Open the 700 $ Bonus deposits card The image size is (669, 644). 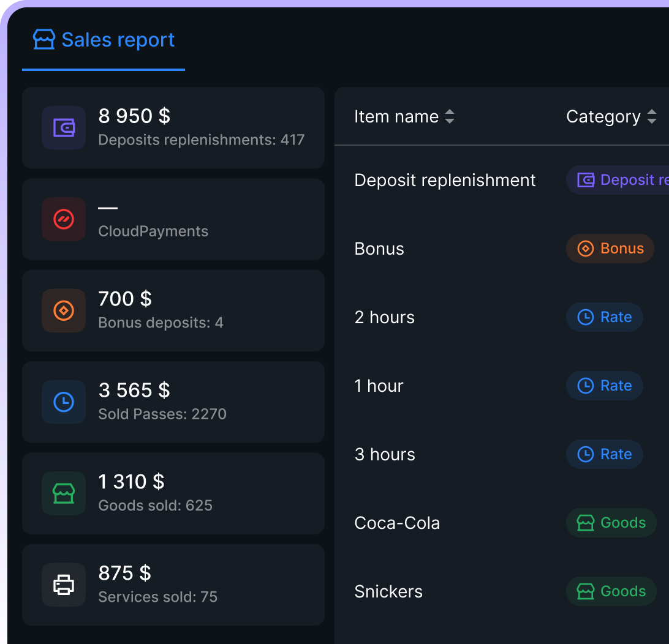coord(173,310)
